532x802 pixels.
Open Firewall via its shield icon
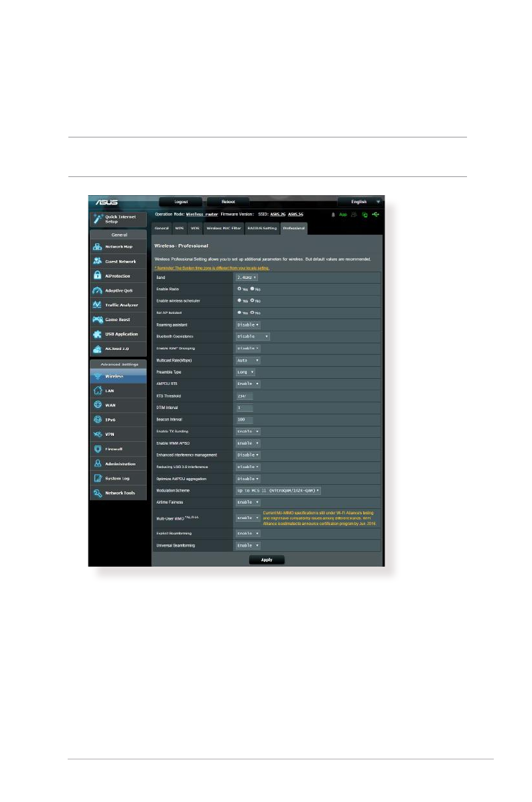click(x=98, y=449)
